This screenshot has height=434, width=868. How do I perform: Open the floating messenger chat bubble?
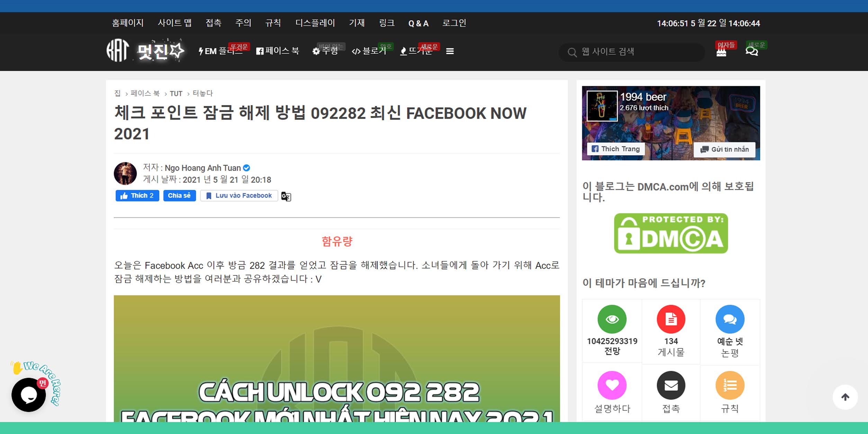pos(29,395)
